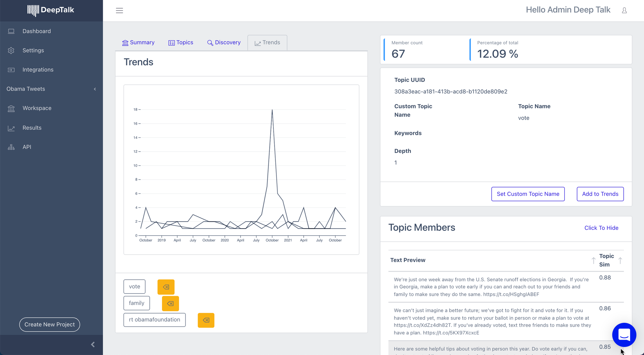Click the 0.86 Topic Sim value

(605, 308)
